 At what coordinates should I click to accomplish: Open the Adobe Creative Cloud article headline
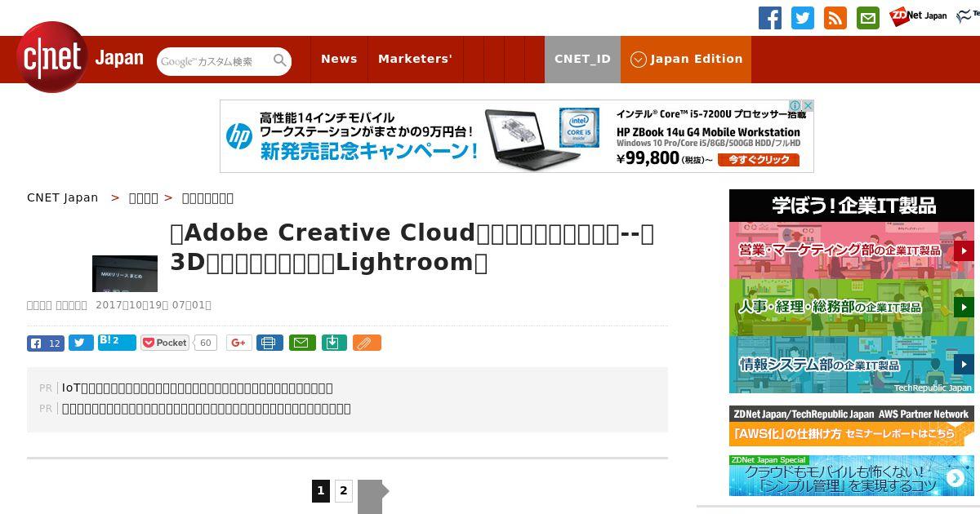(412, 247)
